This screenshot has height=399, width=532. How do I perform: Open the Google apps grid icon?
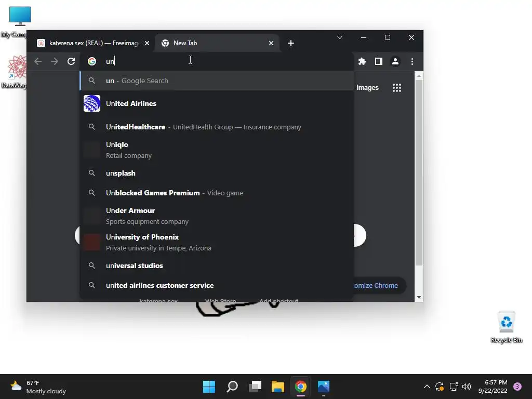396,88
